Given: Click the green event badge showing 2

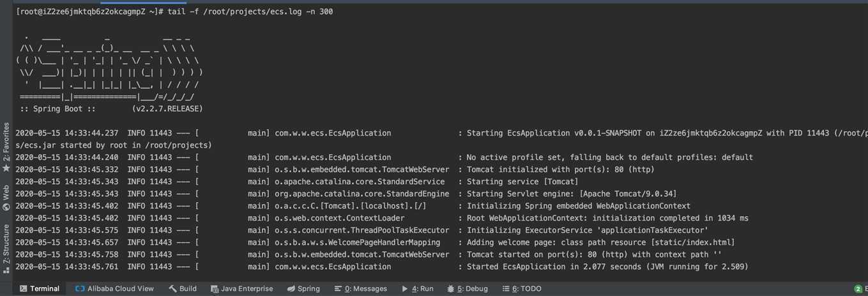Looking at the screenshot, I should (x=858, y=289).
